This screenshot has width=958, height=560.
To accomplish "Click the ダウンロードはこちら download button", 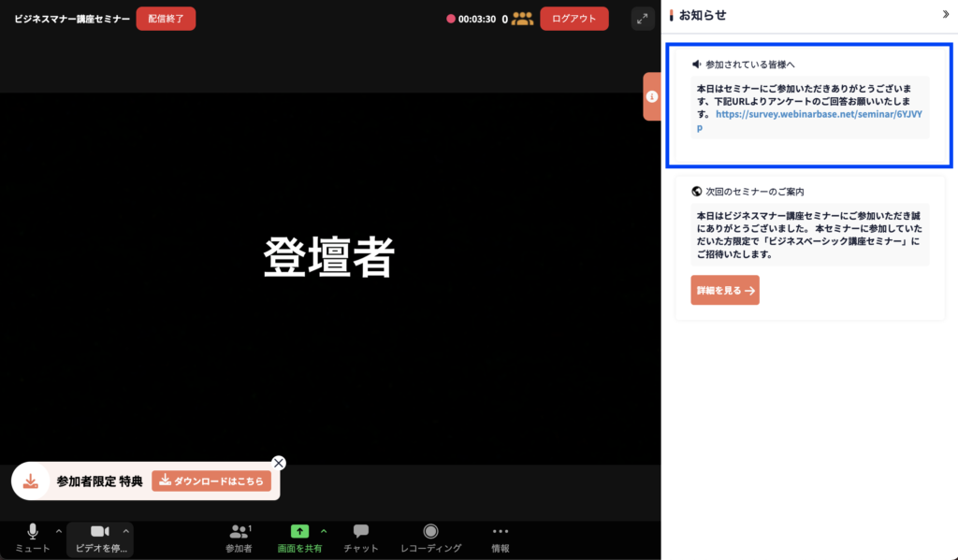I will (211, 481).
